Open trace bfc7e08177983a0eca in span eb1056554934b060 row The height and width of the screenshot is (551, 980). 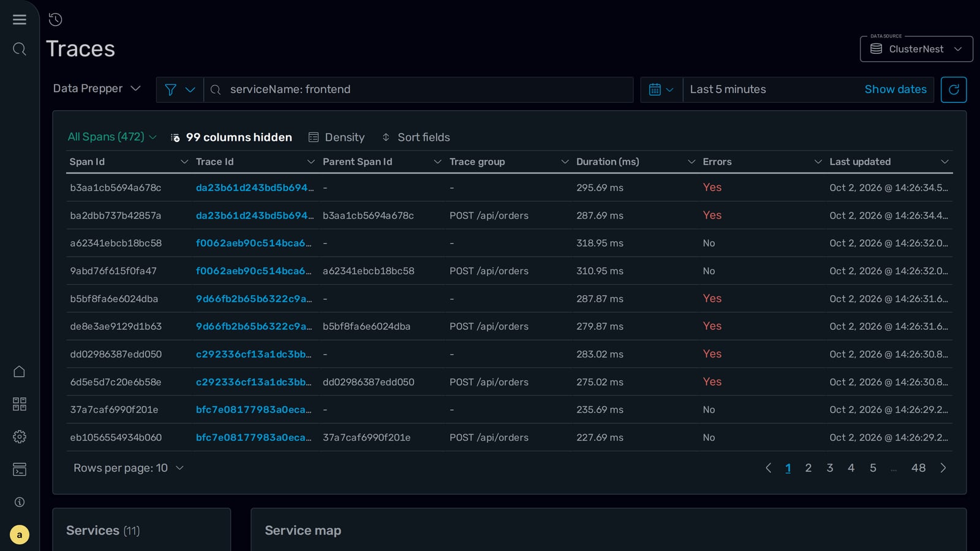point(254,437)
